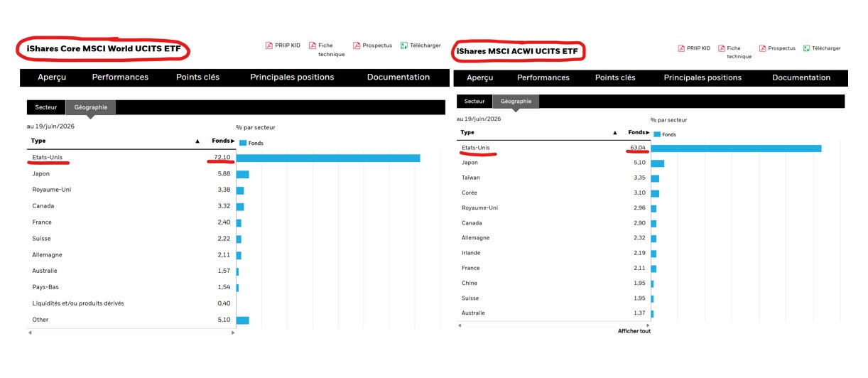Click Prospectus link for MSCI ACWI ETF

click(782, 48)
